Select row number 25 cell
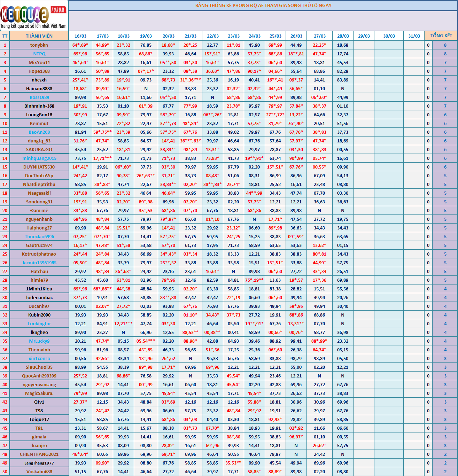 [5, 254]
